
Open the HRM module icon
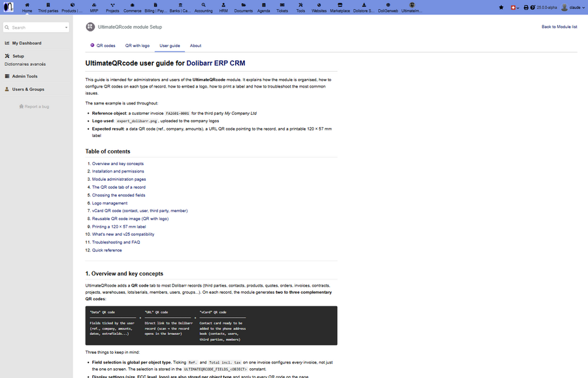[x=223, y=5]
